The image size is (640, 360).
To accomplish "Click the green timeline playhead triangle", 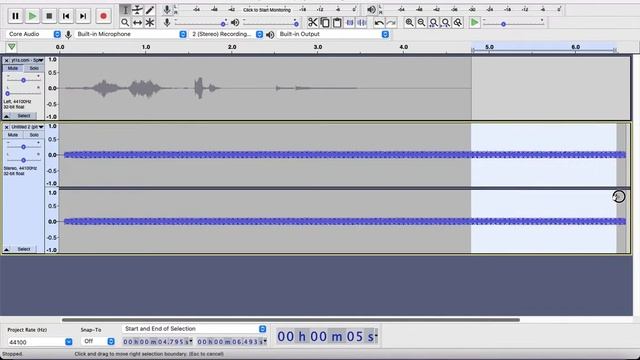I will point(11,47).
